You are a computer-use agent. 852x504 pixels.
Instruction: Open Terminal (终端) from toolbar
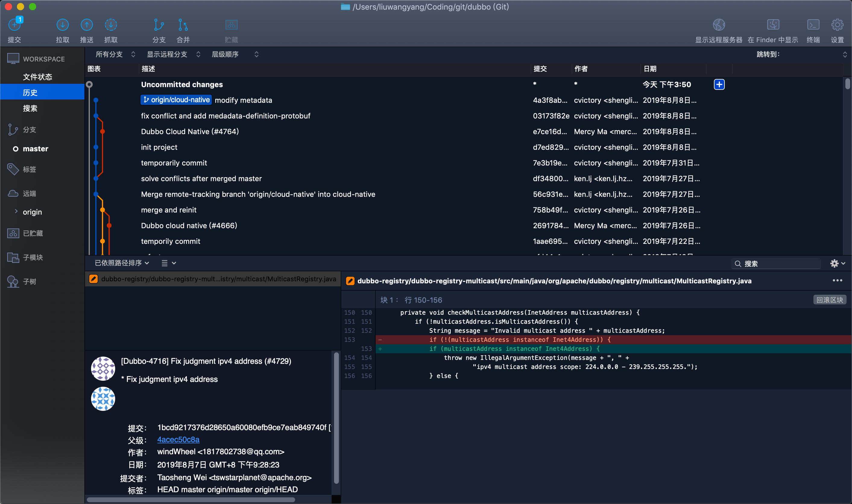[x=813, y=25]
